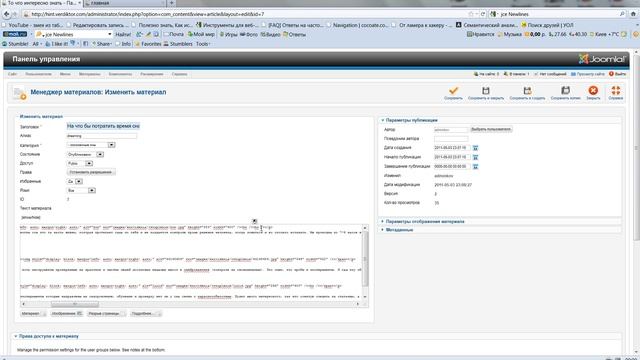This screenshot has height=360, width=640.
Task: Open the Help (Справка) menu in admin bar
Action: pyautogui.click(x=179, y=74)
